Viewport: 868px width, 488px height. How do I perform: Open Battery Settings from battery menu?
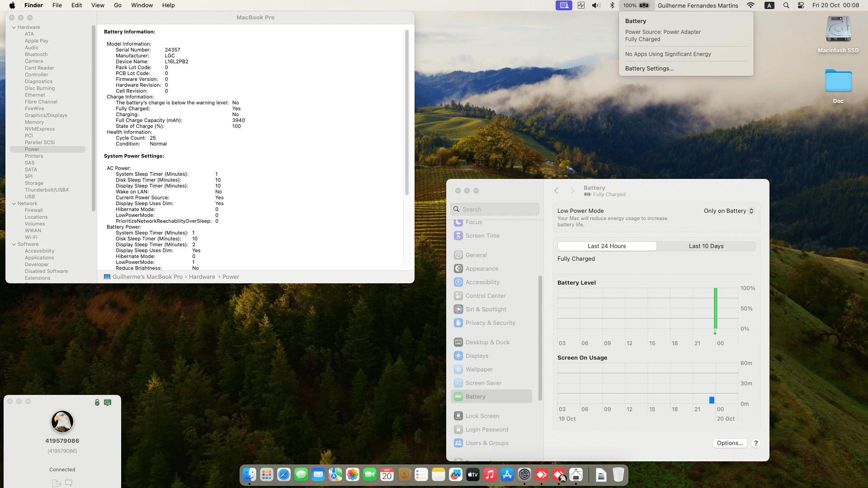click(x=649, y=69)
